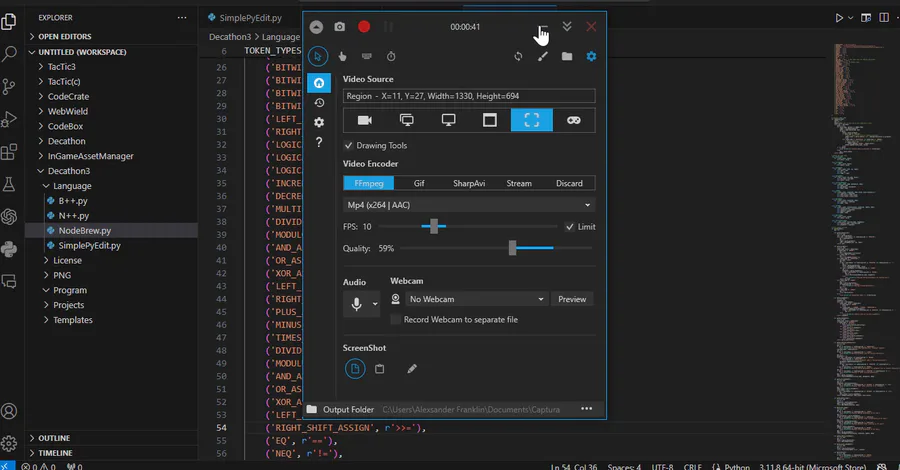Click the Run Python File play button
Image resolution: width=900 pixels, height=470 pixels.
839,18
